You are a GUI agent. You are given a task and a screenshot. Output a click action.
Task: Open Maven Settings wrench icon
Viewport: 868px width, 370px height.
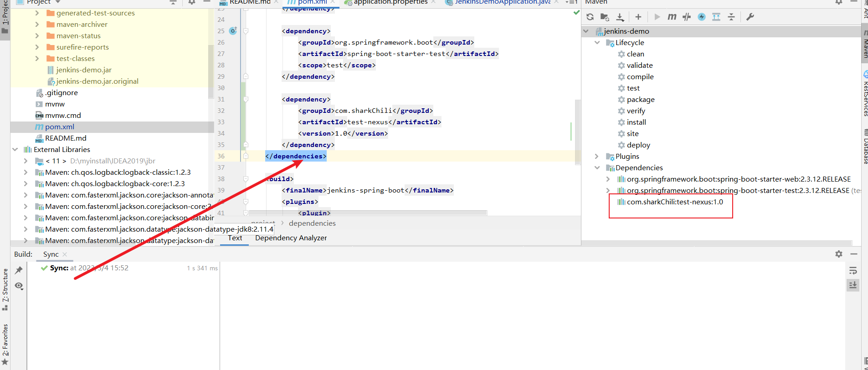click(x=750, y=17)
